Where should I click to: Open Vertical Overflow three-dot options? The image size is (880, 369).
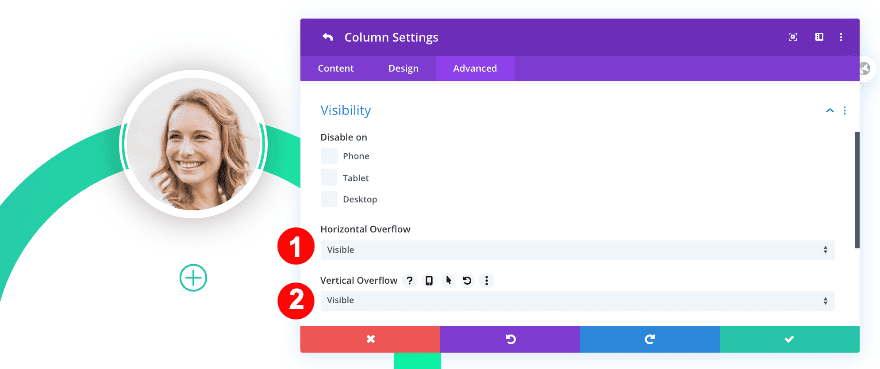487,280
